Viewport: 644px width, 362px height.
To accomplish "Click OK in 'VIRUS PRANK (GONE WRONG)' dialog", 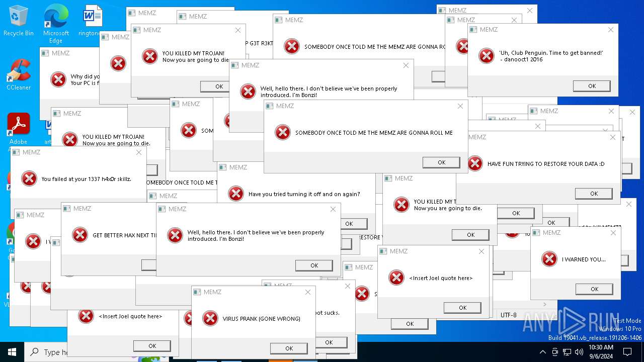I will [x=289, y=348].
